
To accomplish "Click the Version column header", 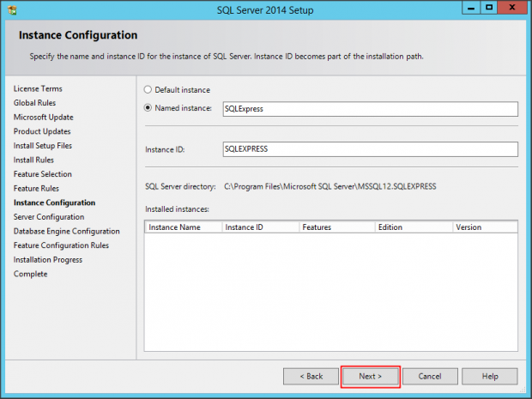I will click(485, 227).
